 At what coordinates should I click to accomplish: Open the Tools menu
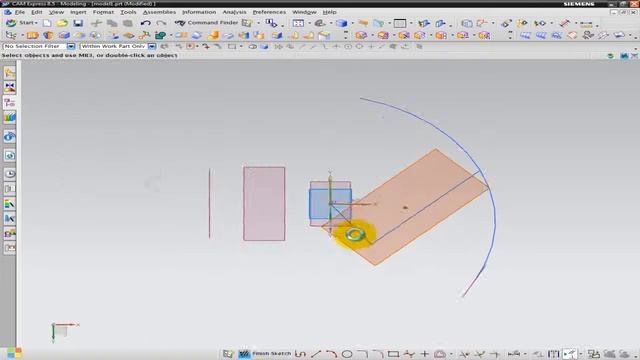(128, 12)
